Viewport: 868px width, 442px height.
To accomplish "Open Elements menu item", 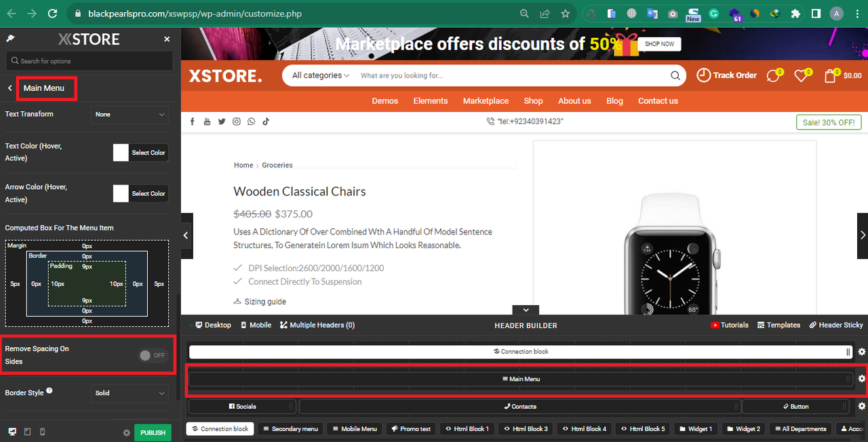I will (x=431, y=101).
